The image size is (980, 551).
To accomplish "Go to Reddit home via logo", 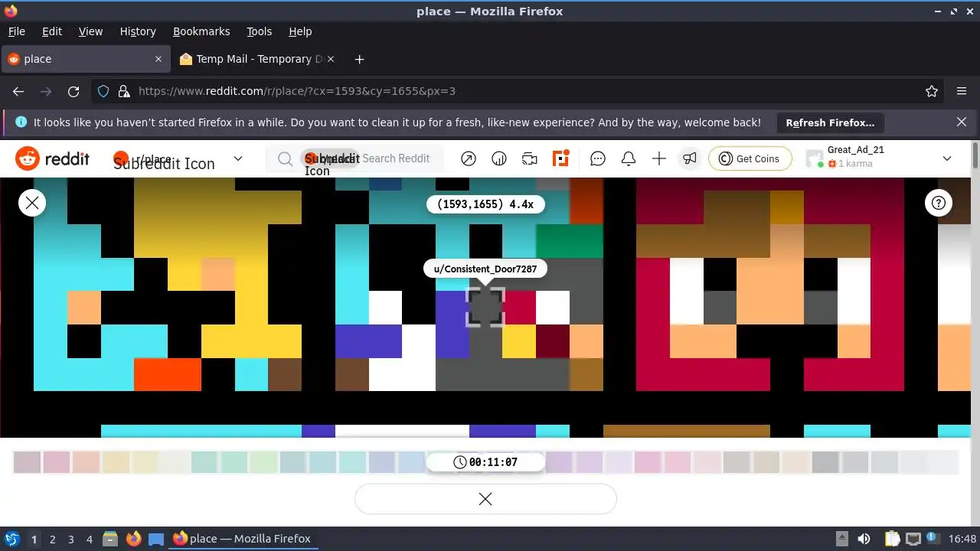I will coord(52,158).
